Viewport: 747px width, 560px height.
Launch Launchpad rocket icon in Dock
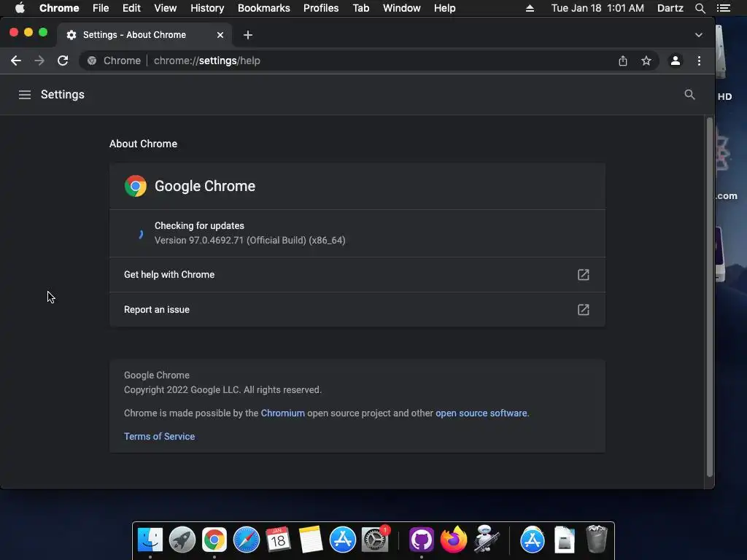(x=182, y=540)
